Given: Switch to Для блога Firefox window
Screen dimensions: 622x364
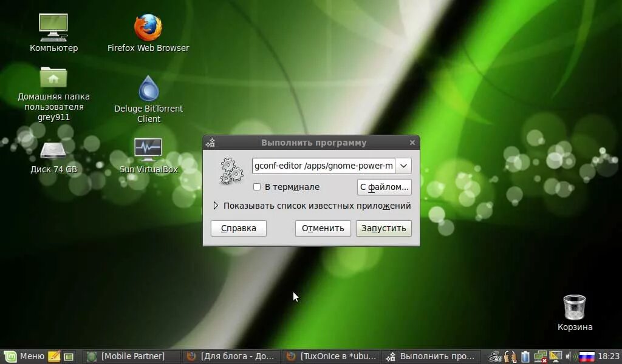Looking at the screenshot, I should [231, 356].
